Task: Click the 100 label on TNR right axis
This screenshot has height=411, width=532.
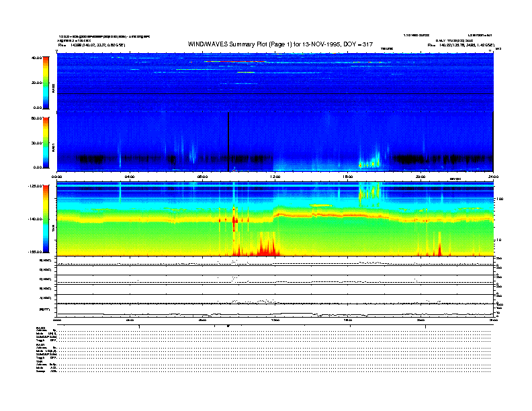Action: point(499,199)
